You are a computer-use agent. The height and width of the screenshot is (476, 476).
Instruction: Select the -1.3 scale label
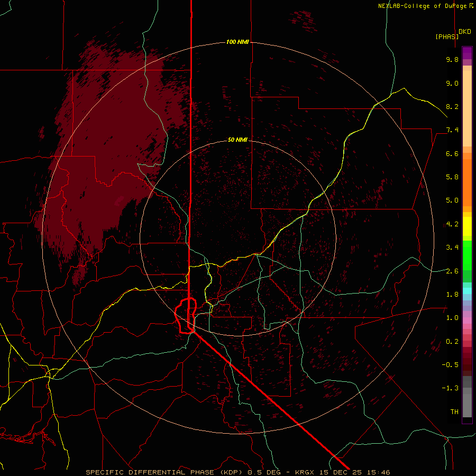pyautogui.click(x=450, y=388)
